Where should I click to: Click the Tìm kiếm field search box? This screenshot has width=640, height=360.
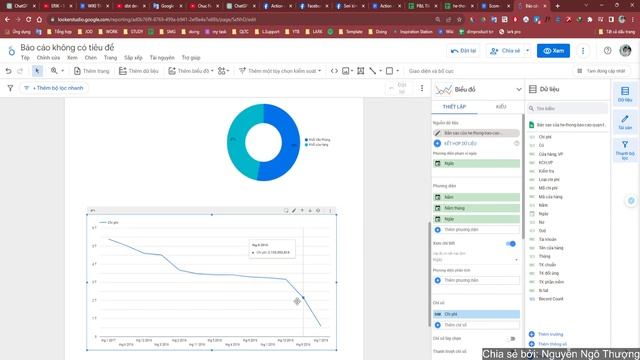567,109
